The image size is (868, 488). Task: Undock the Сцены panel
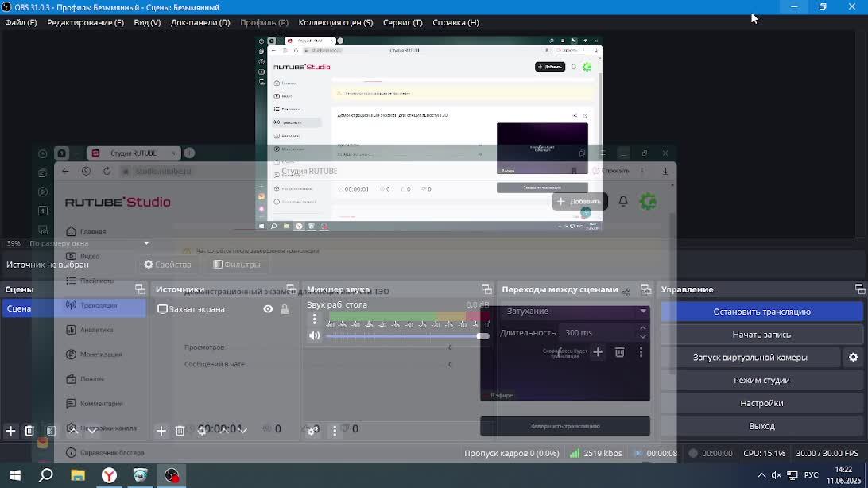click(x=140, y=289)
